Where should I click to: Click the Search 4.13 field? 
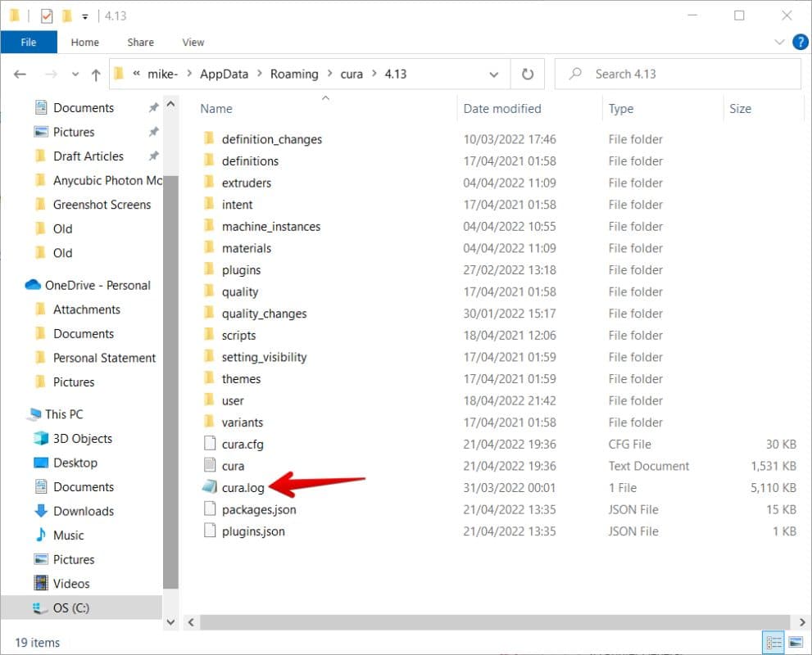(678, 74)
